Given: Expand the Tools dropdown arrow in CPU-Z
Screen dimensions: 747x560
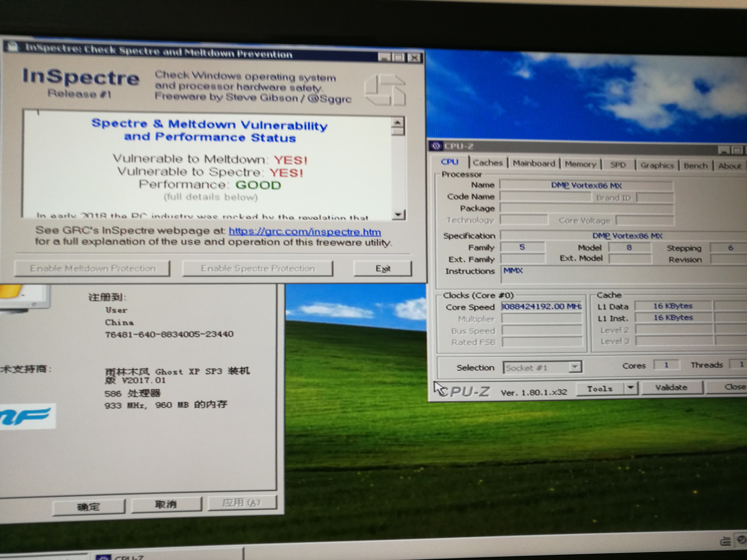Looking at the screenshot, I should [630, 388].
